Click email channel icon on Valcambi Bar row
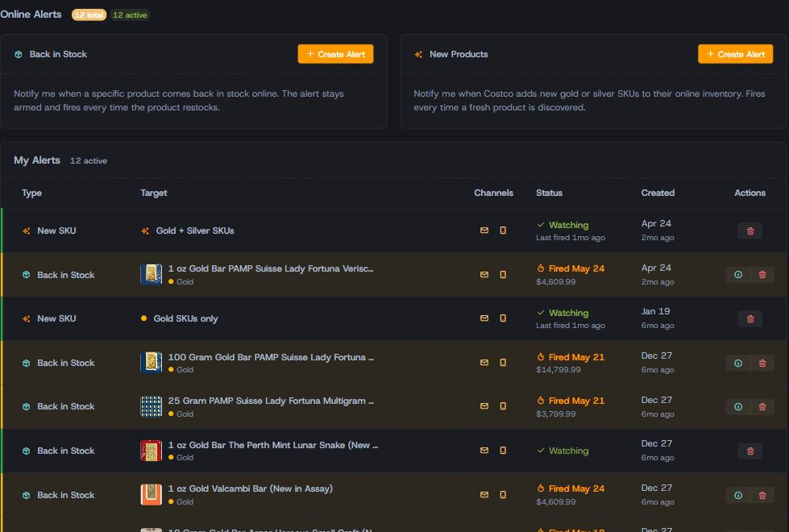The image size is (789, 532). (x=484, y=494)
